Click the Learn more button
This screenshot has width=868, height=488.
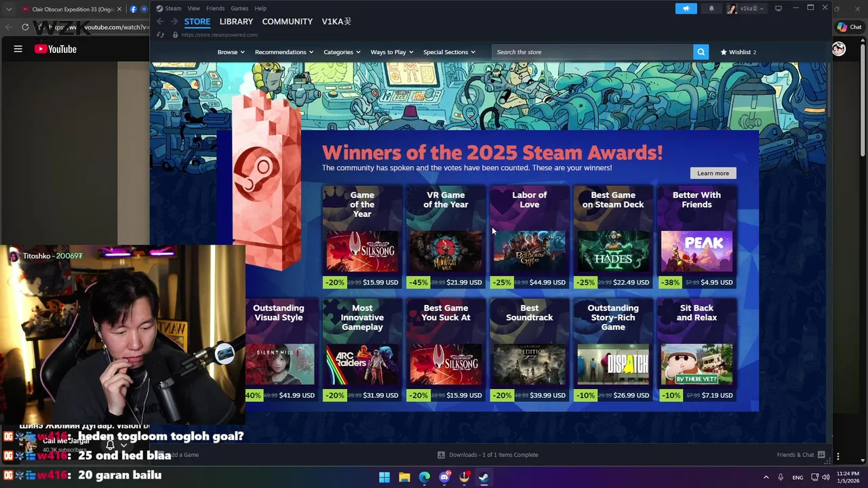tap(713, 173)
